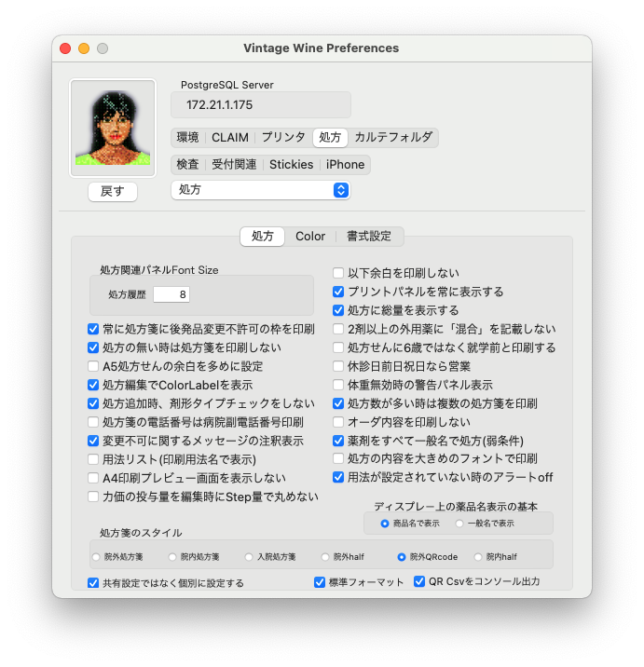This screenshot has height=667, width=644.
Task: Choose 院外処方箋 prescription style
Action: (96, 557)
